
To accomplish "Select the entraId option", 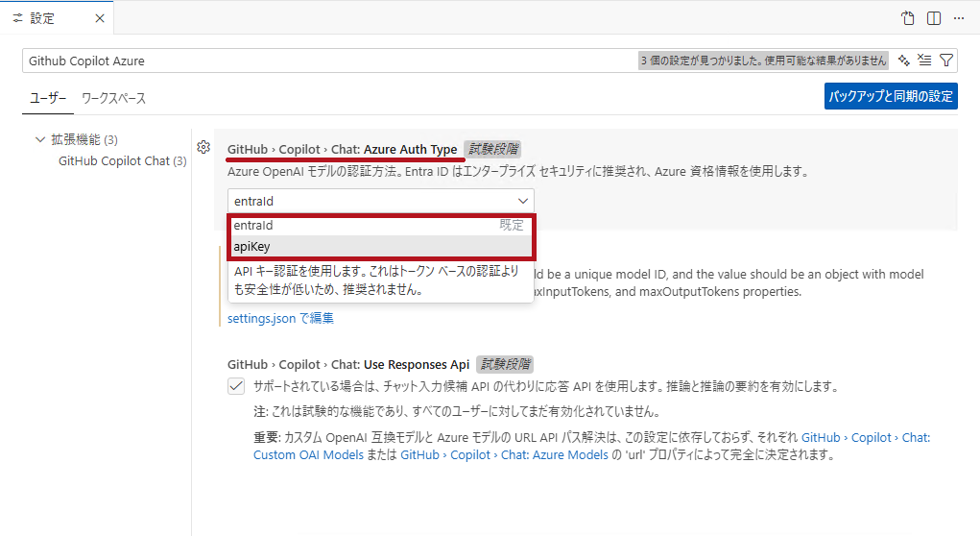I will click(x=381, y=225).
